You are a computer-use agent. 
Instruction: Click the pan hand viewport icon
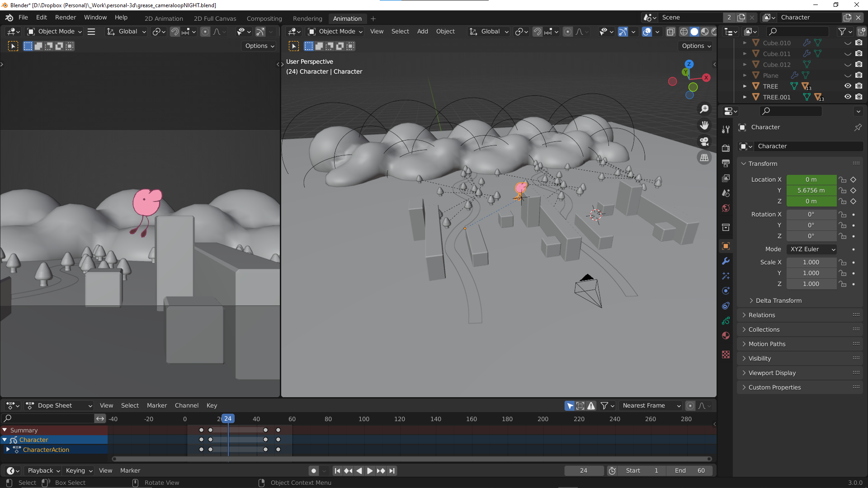pos(704,125)
